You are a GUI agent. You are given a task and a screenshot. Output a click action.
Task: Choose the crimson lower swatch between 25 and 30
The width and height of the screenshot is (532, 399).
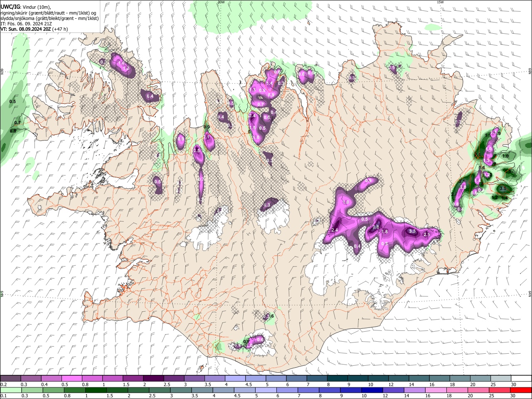click(500, 390)
